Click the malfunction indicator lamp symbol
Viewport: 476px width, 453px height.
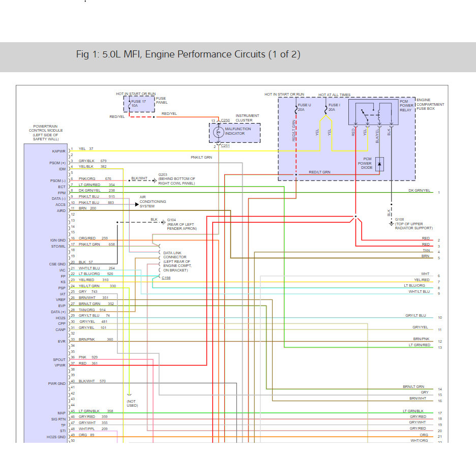pos(218,132)
